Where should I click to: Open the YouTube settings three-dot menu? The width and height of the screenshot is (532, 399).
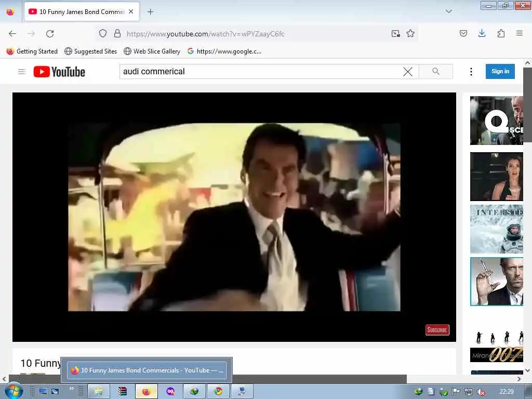(471, 72)
